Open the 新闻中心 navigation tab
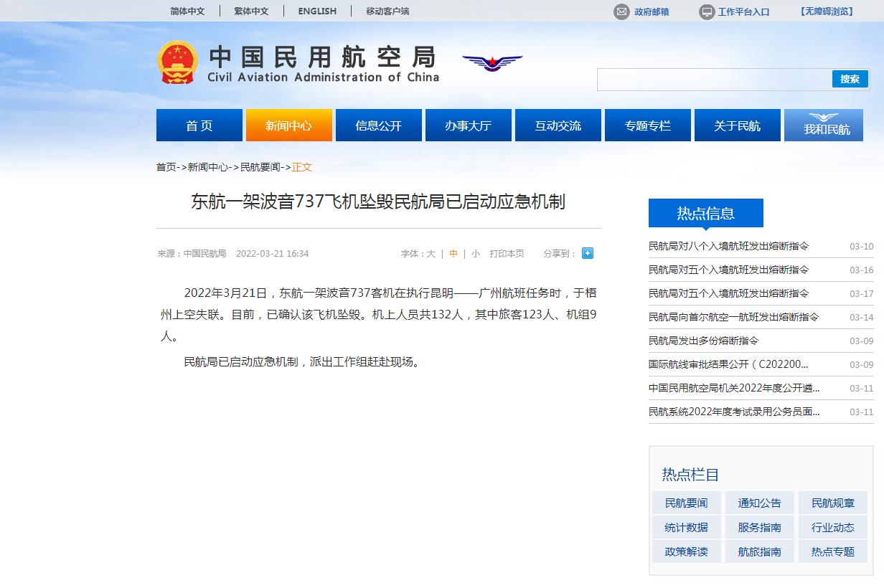The height and width of the screenshot is (588, 884). [x=288, y=125]
